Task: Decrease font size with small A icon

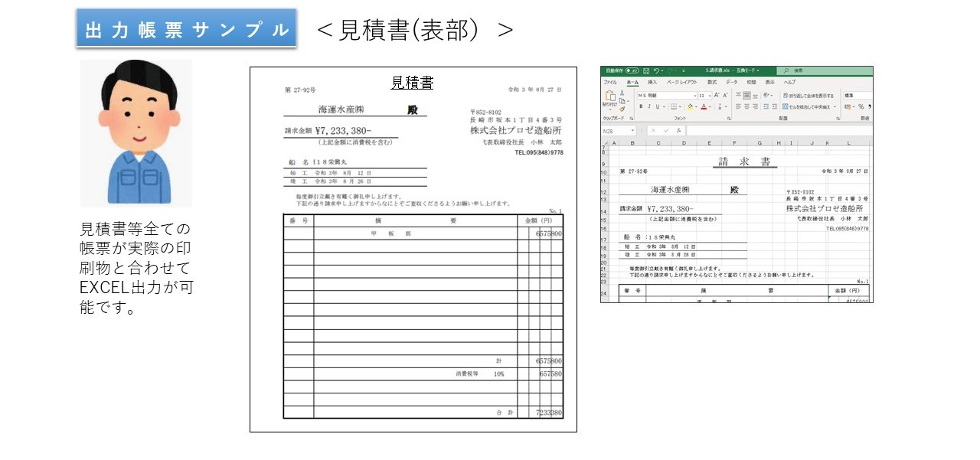Action: click(x=725, y=96)
